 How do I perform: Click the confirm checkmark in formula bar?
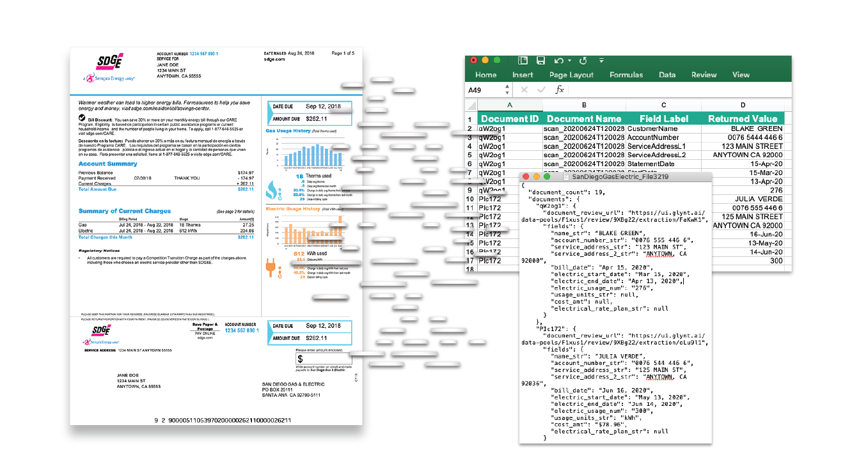pyautogui.click(x=541, y=90)
